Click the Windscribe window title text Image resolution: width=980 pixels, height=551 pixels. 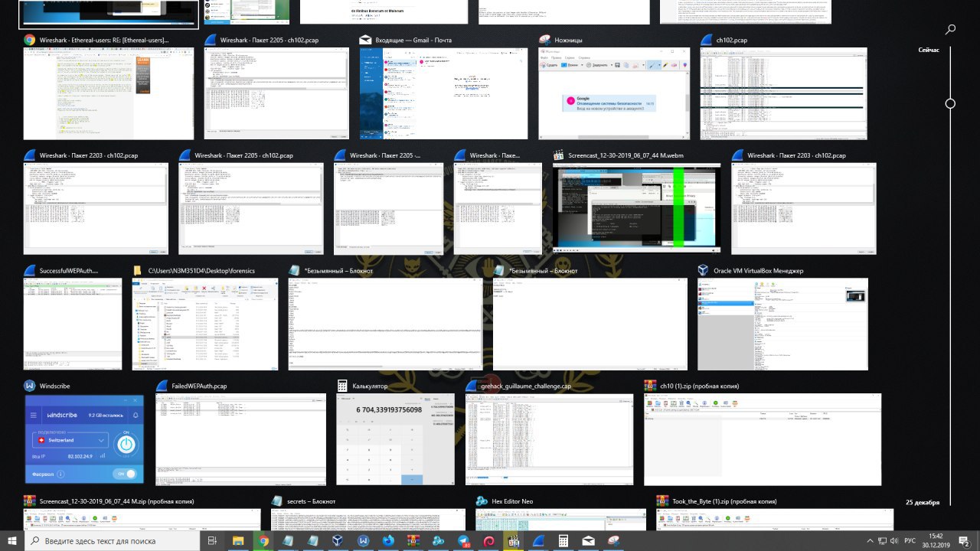[x=57, y=386]
